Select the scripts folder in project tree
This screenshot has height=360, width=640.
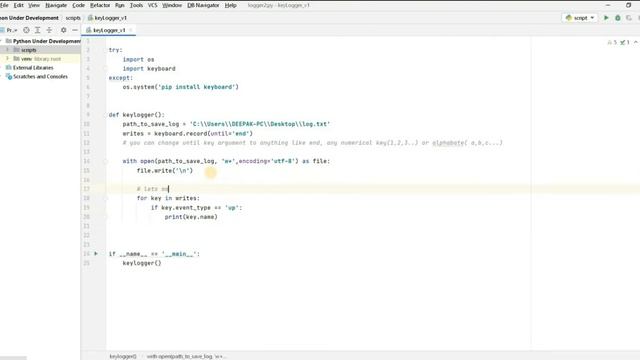pyautogui.click(x=29, y=50)
